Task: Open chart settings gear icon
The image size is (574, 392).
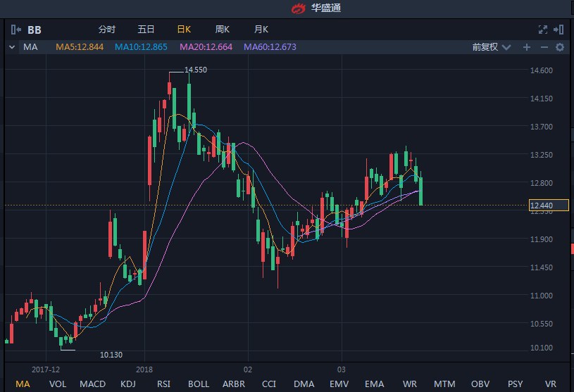Action: (x=560, y=47)
